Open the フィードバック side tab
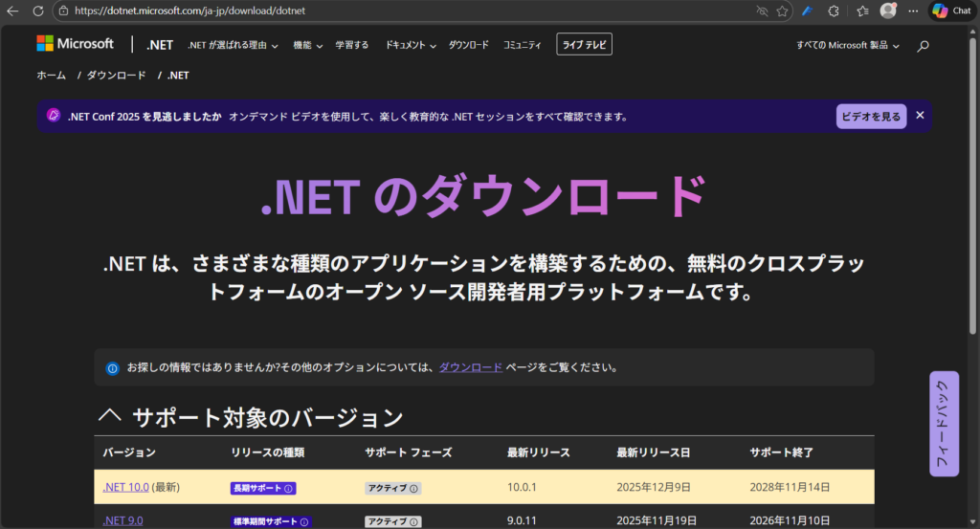 point(944,423)
